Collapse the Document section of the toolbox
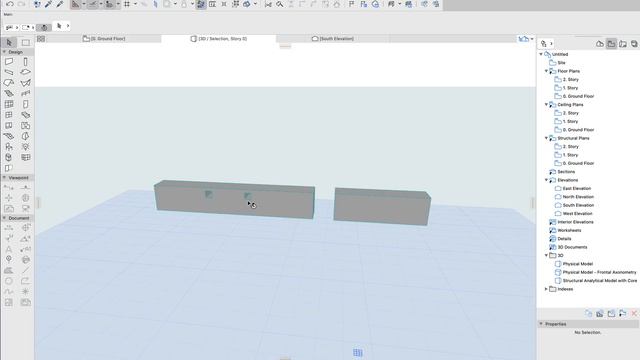Image resolution: width=640 pixels, height=360 pixels. pyautogui.click(x=4, y=218)
